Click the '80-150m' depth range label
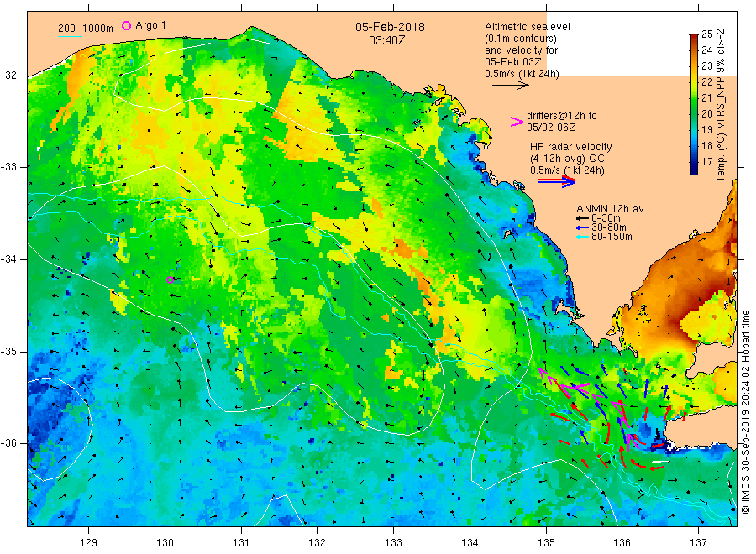The height and width of the screenshot is (554, 756). [x=612, y=237]
